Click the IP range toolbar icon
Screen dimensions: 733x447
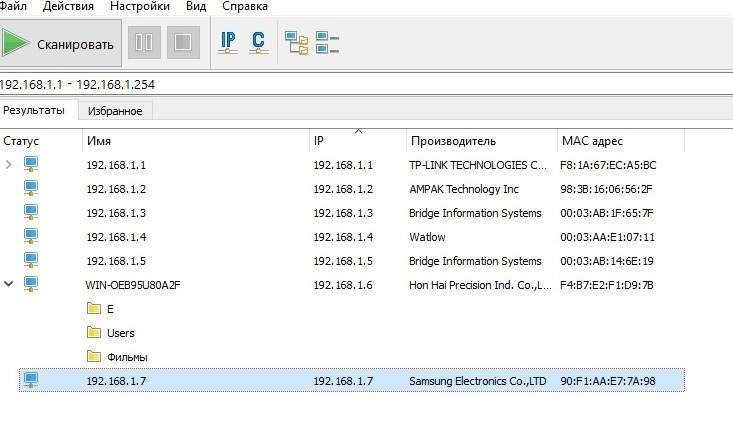pyautogui.click(x=228, y=43)
